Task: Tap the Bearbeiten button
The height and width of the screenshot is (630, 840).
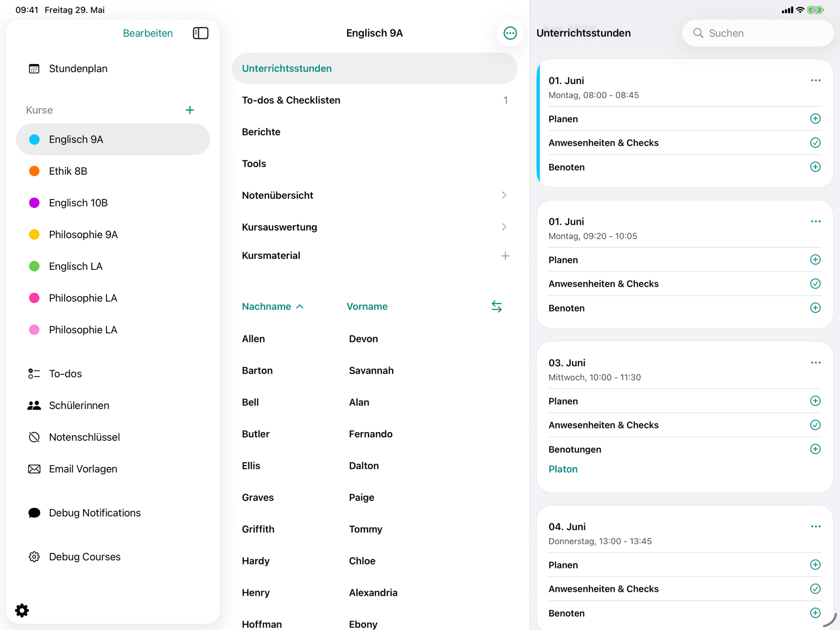Action: pos(148,33)
